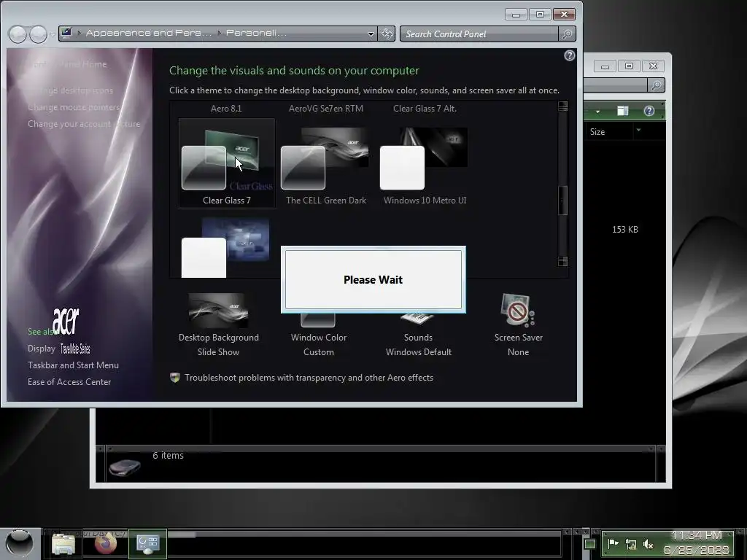Click the 153 KB file size entry
The height and width of the screenshot is (560, 747).
(x=624, y=230)
